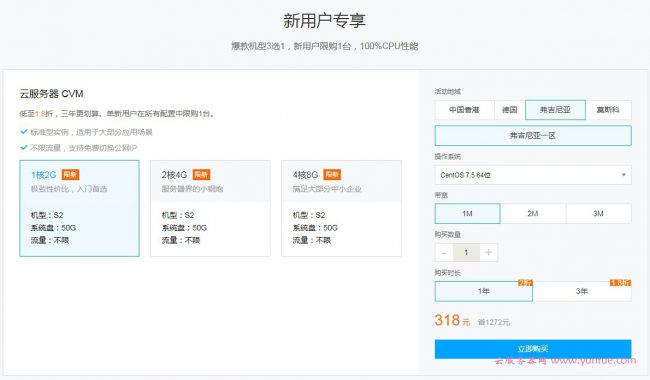650x380 pixels.
Task: Click the 318元 price
Action: click(x=452, y=320)
